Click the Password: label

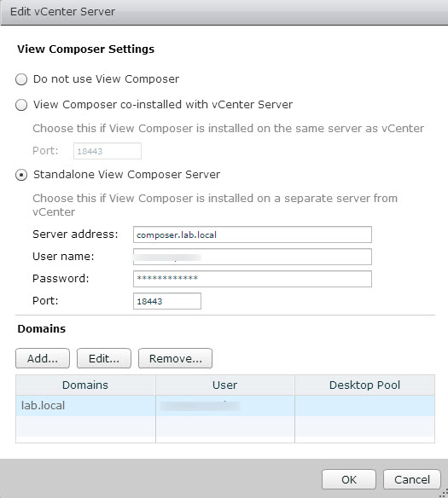tap(61, 279)
